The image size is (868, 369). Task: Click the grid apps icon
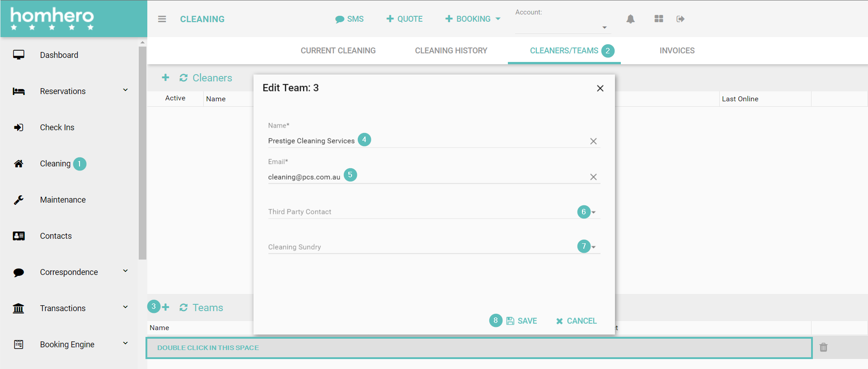pyautogui.click(x=658, y=19)
